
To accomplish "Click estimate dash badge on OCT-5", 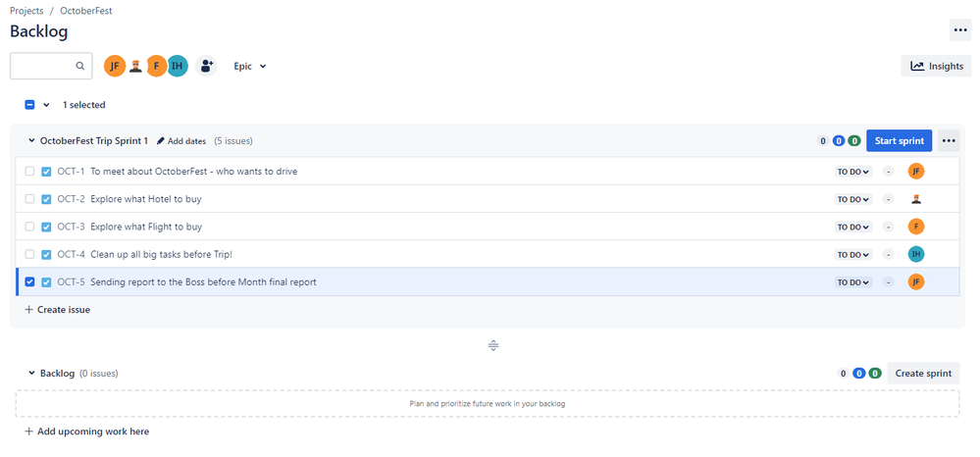I will point(888,282).
